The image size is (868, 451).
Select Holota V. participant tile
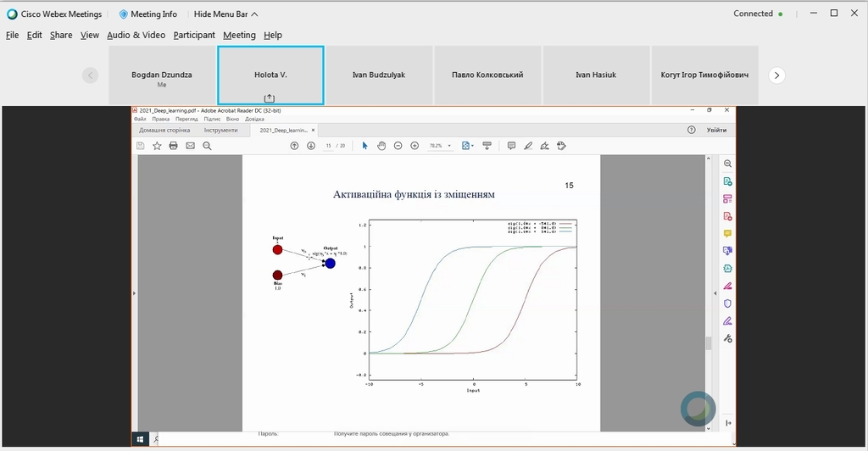pyautogui.click(x=270, y=75)
